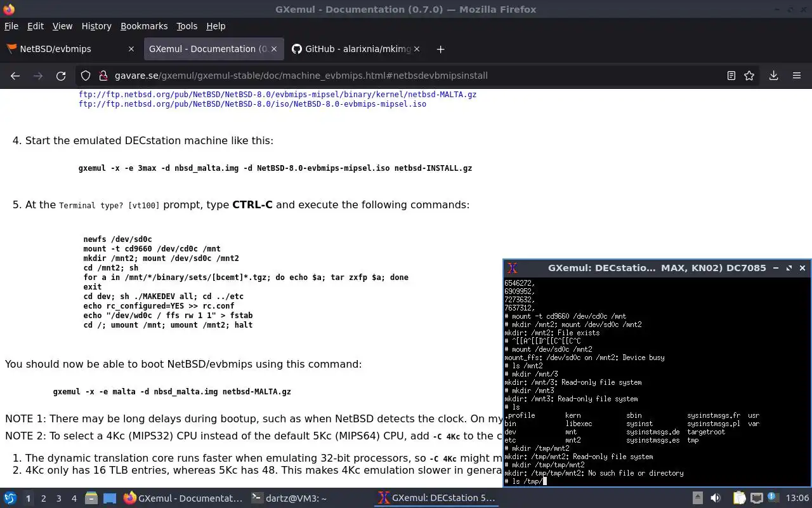Open the File menu
The width and height of the screenshot is (812, 508).
click(x=11, y=26)
